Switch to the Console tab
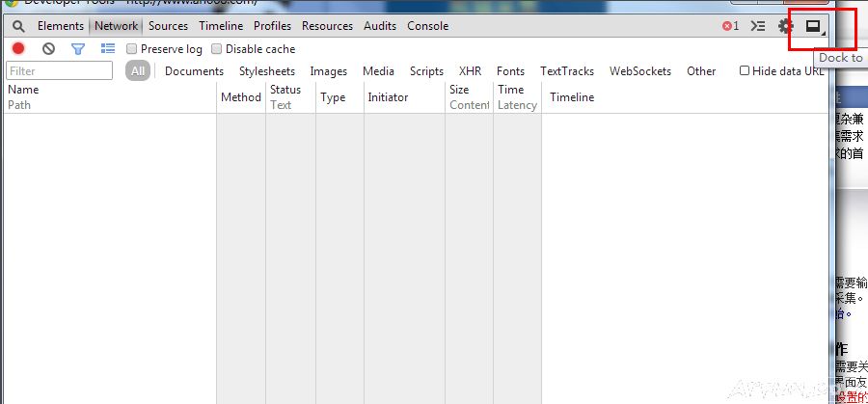 coord(427,26)
